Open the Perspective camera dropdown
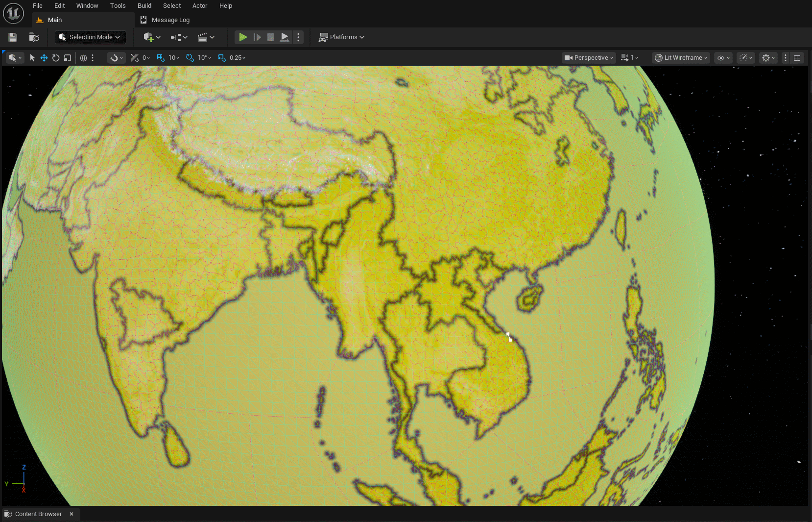Viewport: 812px width, 522px height. point(588,58)
